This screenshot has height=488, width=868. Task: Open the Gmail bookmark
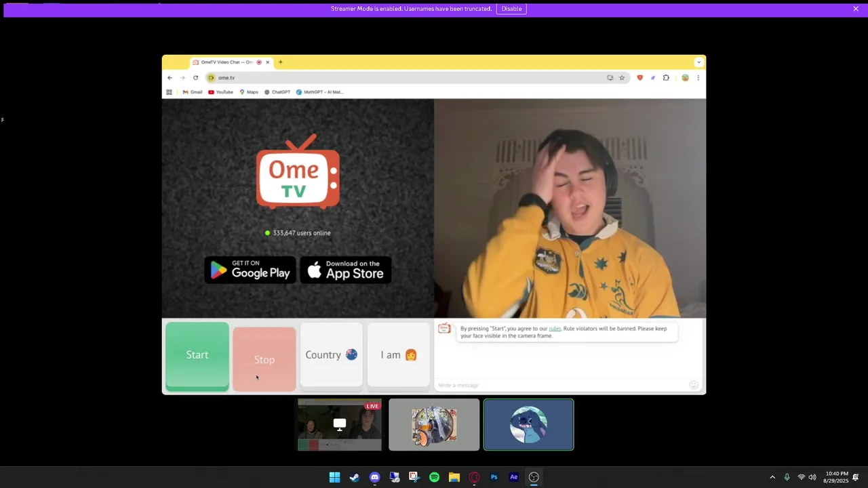(x=193, y=92)
